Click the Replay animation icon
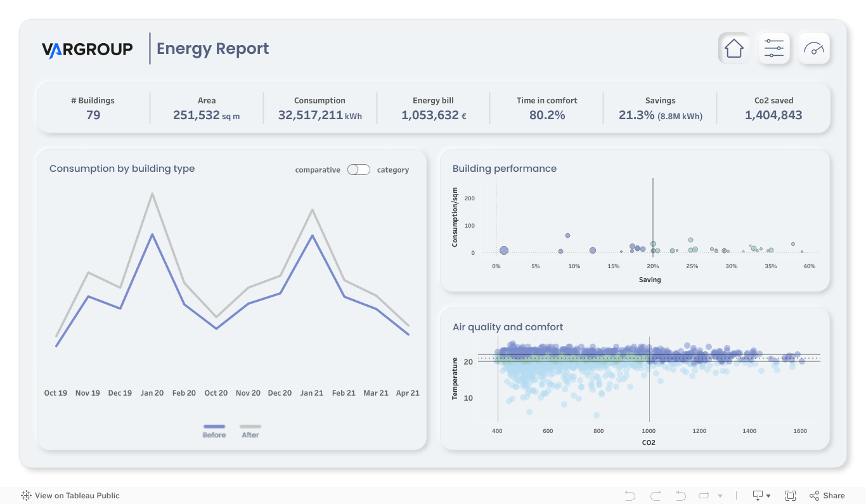866x504 pixels. click(x=680, y=496)
